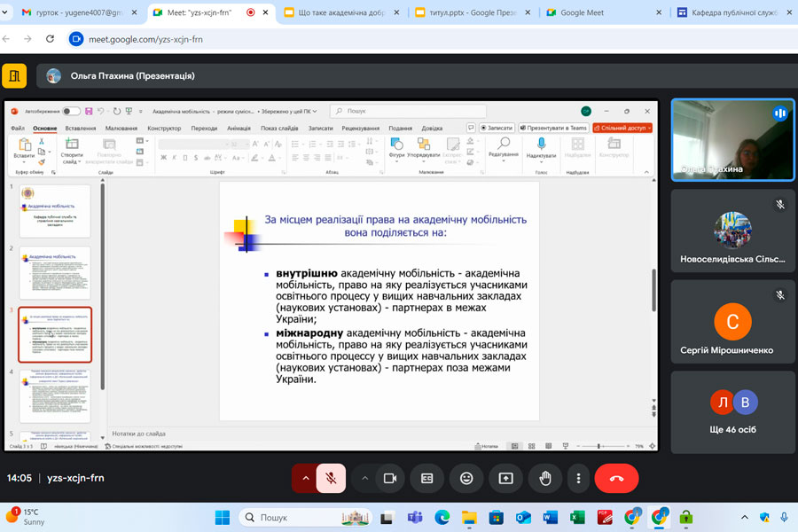The image size is (798, 532).
Task: Switch to the Gmail browser tab
Action: tap(78, 12)
